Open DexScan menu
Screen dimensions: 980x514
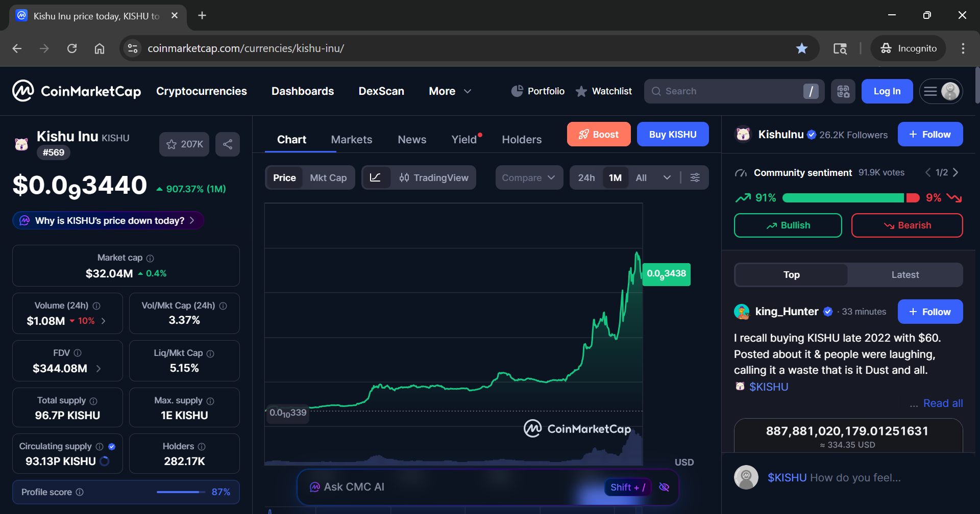pos(381,91)
